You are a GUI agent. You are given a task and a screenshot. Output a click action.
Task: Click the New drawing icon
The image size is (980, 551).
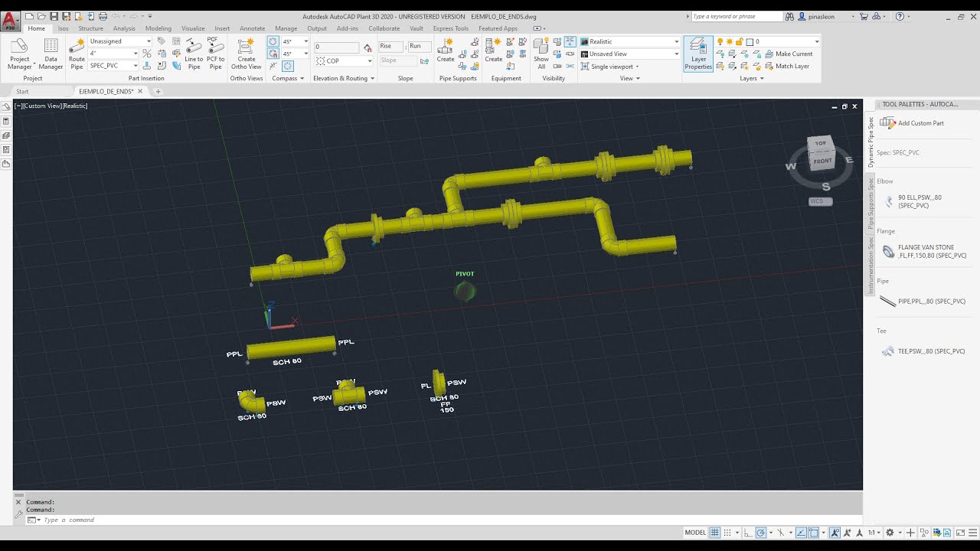pos(29,16)
